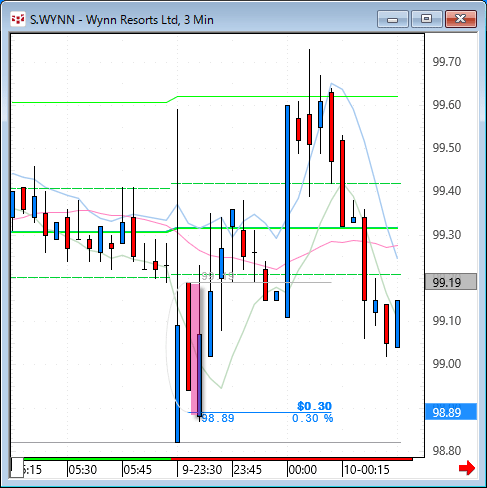Click the 05:30 time axis label
Viewport: 487px width, 488px height.
click(83, 470)
